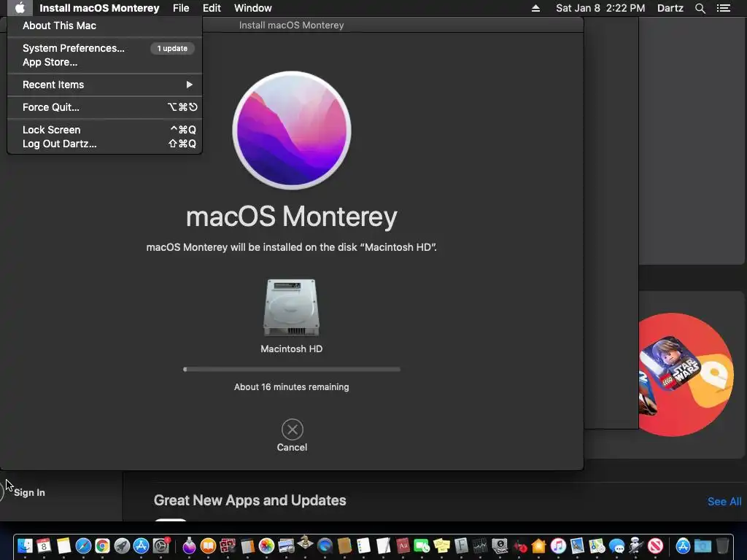Open Font Book from the dock
The image size is (747, 560).
461,545
